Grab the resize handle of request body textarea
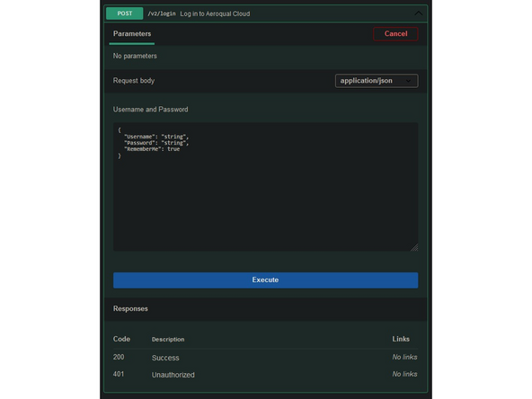This screenshot has width=532, height=399. 414,248
